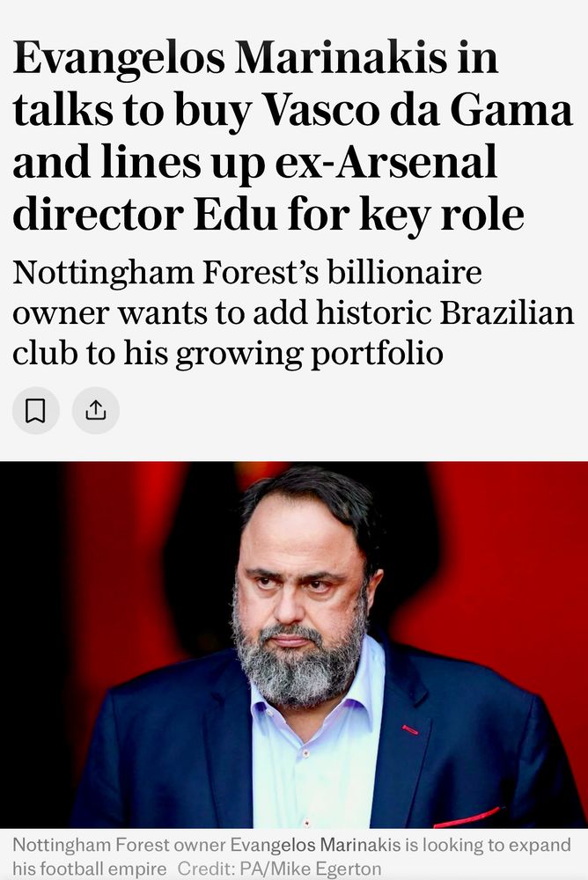The height and width of the screenshot is (880, 588).
Task: Click the subheadline about Nottingham Forest's billionaire owner
Action: pos(292,312)
